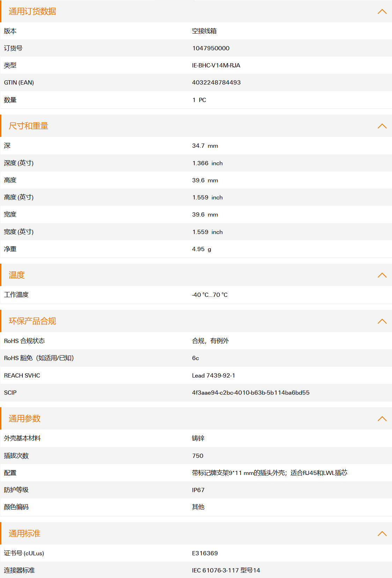
Task: Select the certificate number E316369
Action: point(205,553)
